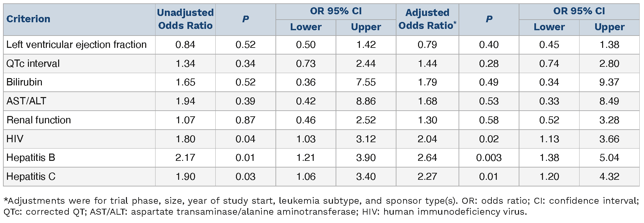This screenshot has width=644, height=223.
Task: Select the Bilirubin upper bound 9.37 cell
Action: (x=609, y=82)
